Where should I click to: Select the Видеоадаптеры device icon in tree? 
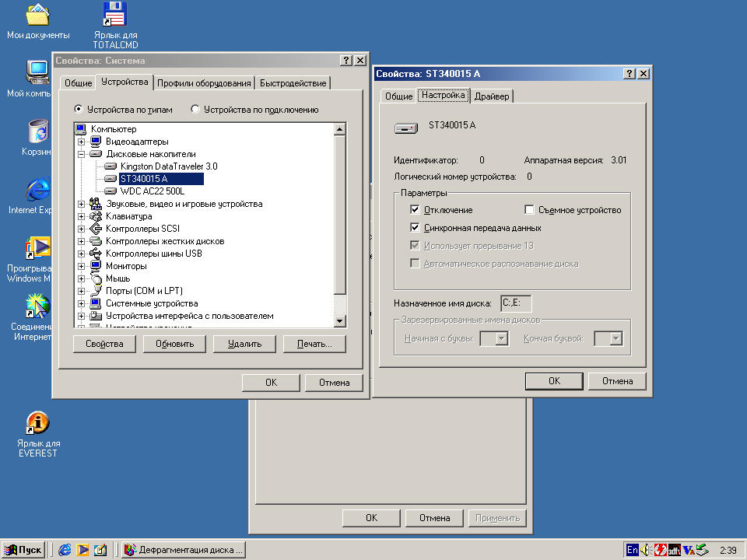point(95,142)
